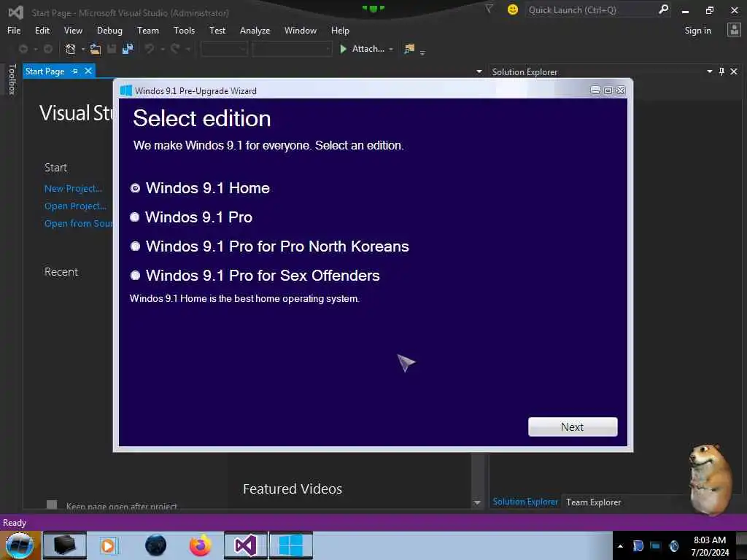This screenshot has height=560, width=747.
Task: Select the last edition radio button in the wizard
Action: click(135, 275)
